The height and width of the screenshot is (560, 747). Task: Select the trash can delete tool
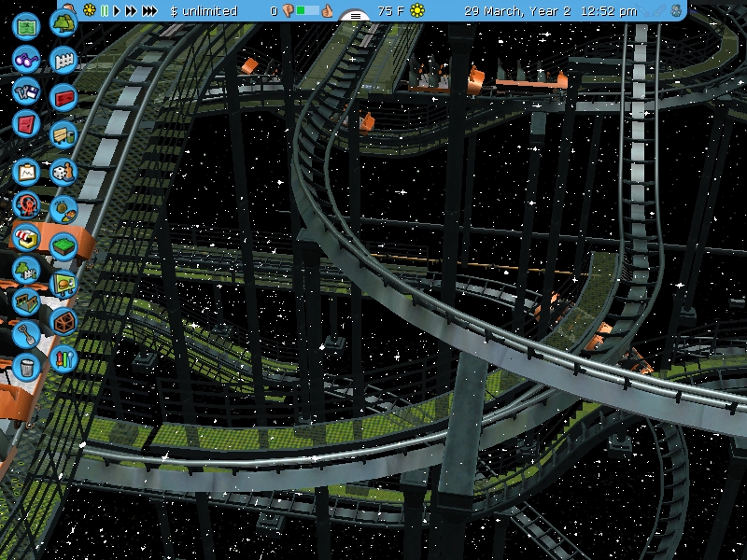26,367
